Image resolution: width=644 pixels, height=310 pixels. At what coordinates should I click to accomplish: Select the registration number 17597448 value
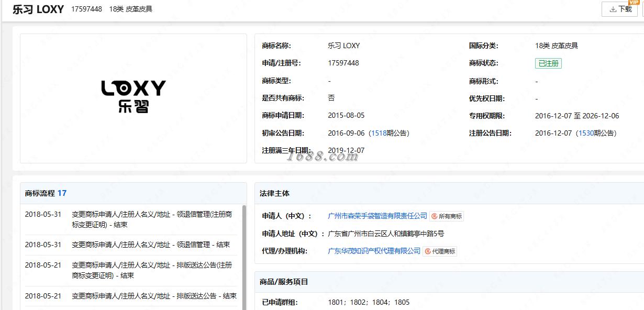point(343,63)
